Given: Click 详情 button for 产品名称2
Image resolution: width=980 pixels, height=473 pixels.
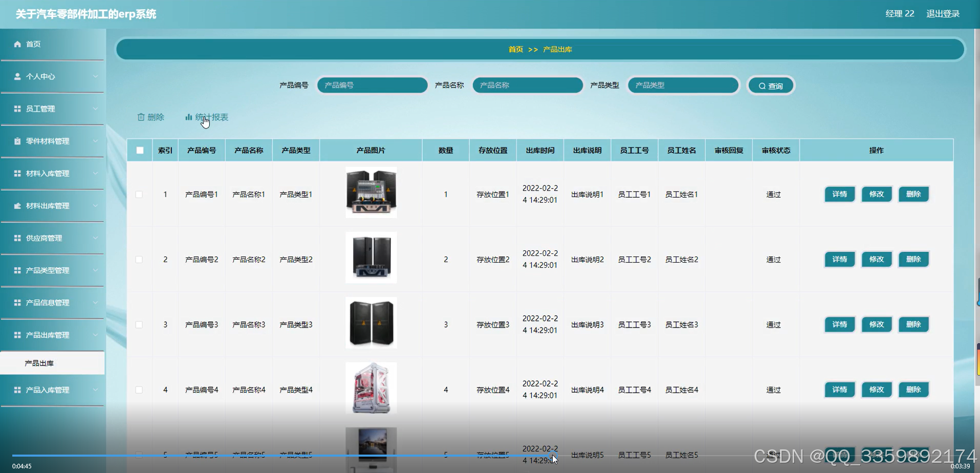Looking at the screenshot, I should [x=839, y=259].
